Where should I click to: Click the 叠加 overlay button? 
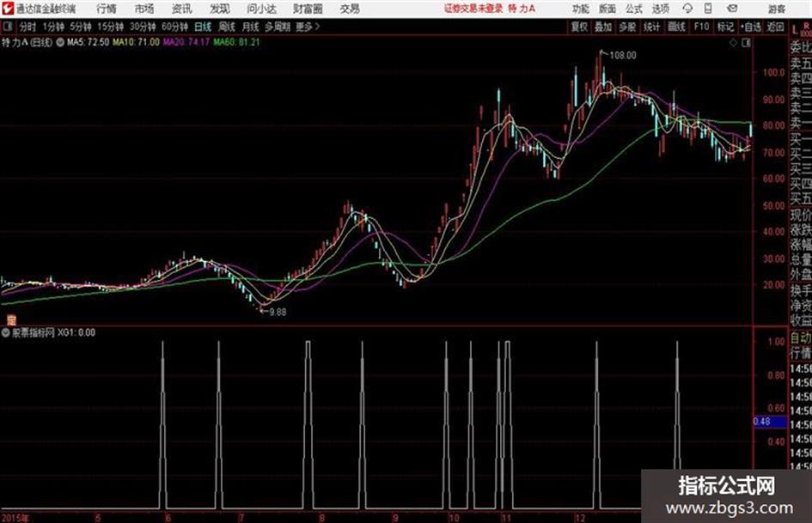click(x=603, y=27)
